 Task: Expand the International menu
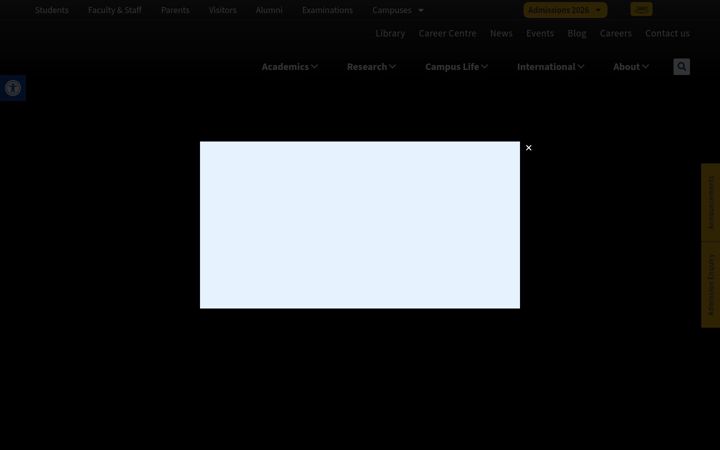pos(551,67)
